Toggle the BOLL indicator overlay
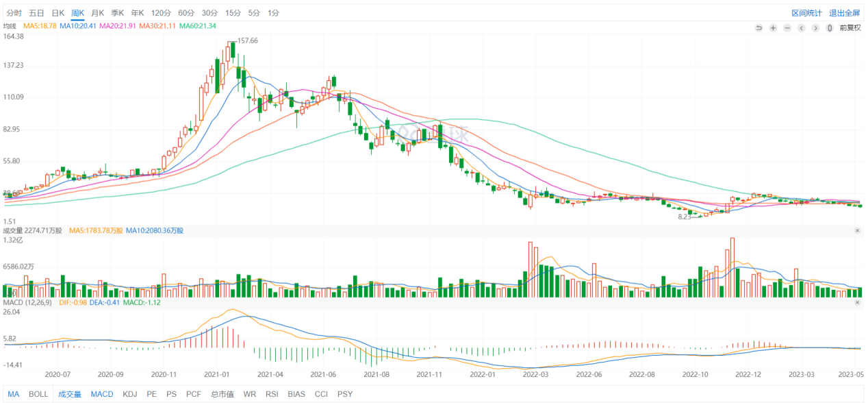 click(38, 394)
